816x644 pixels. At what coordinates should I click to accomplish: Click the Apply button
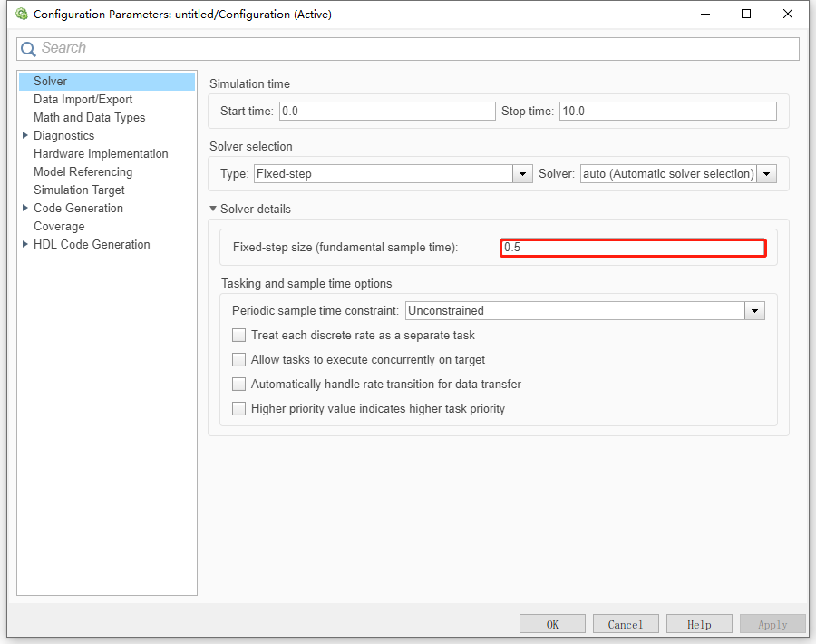772,624
